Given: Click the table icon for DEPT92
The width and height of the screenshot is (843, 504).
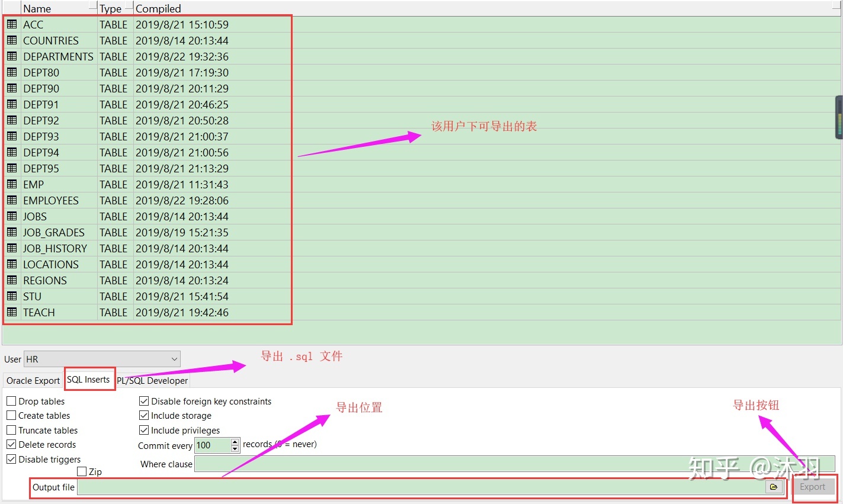Looking at the screenshot, I should (12, 120).
